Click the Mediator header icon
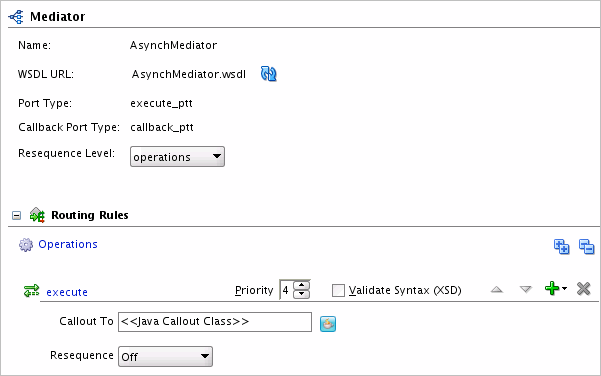Viewport: 601px width, 376px height. (16, 17)
